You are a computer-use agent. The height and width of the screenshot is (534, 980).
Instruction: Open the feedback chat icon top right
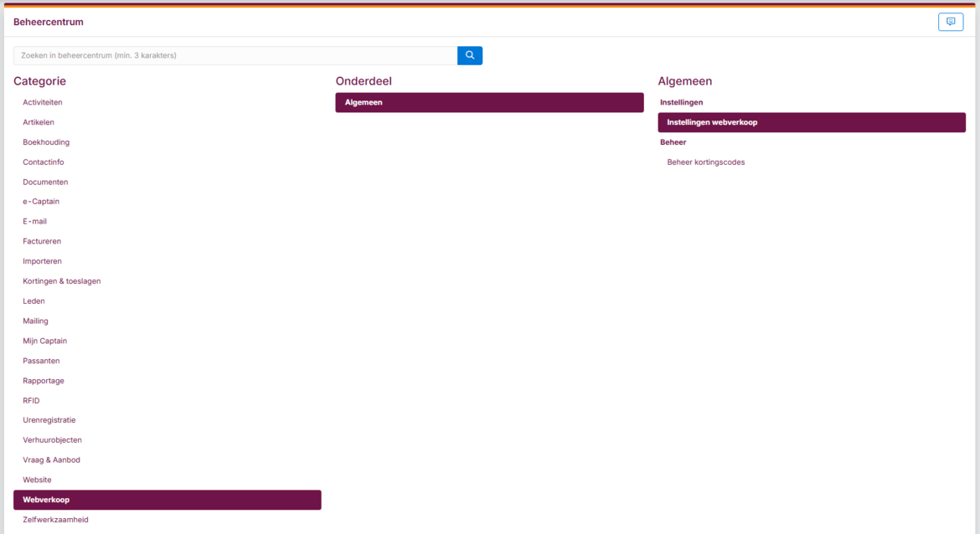coord(951,22)
